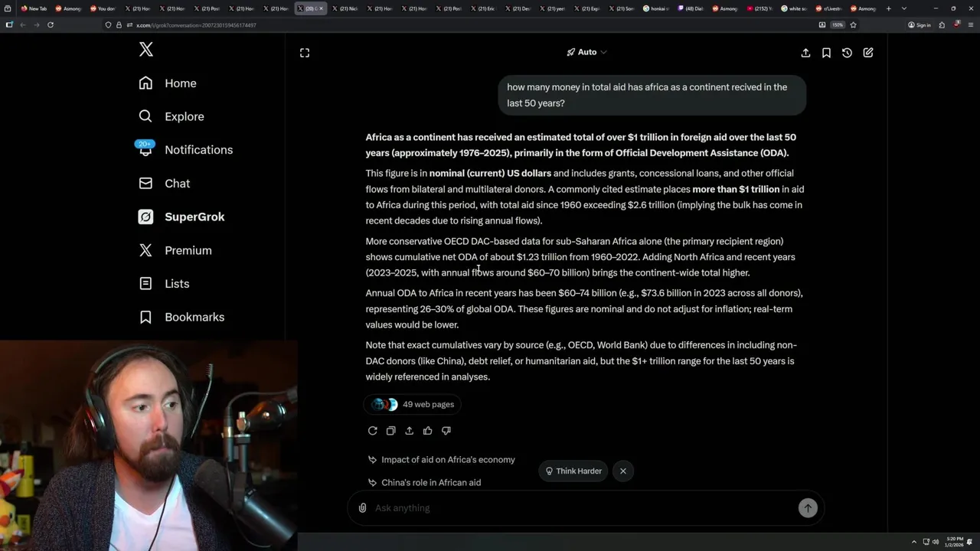The width and height of the screenshot is (980, 551).
Task: Show hidden icons in the system tray
Action: click(x=913, y=542)
